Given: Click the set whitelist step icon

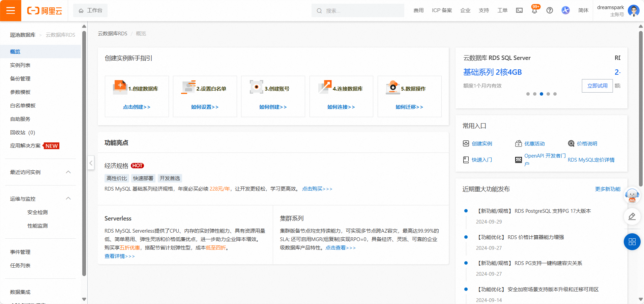Looking at the screenshot, I should coord(188,87).
